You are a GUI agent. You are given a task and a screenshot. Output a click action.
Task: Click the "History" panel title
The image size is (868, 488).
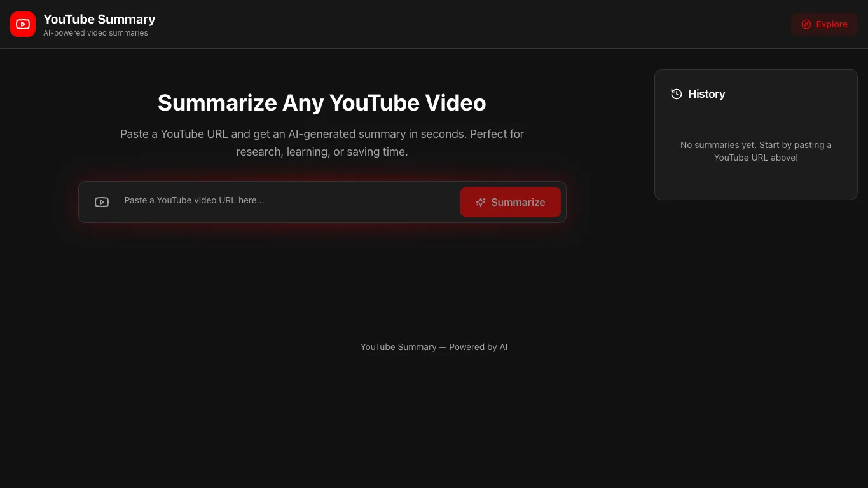706,94
